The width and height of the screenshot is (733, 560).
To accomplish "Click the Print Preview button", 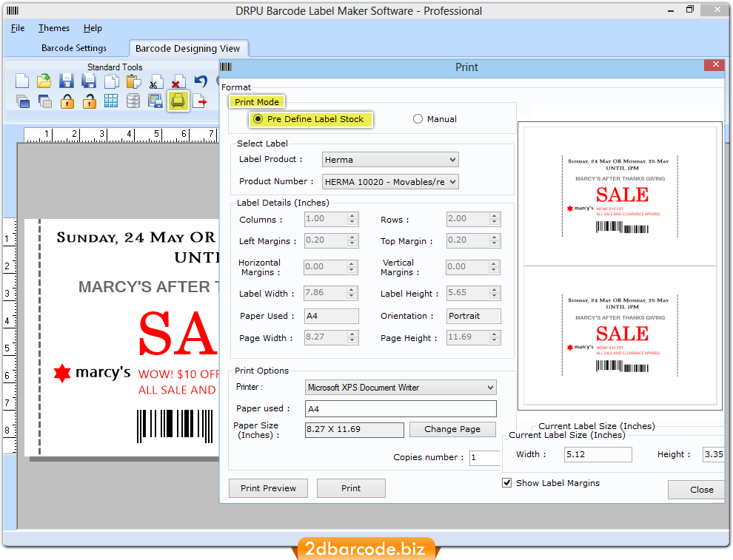I will 268,488.
